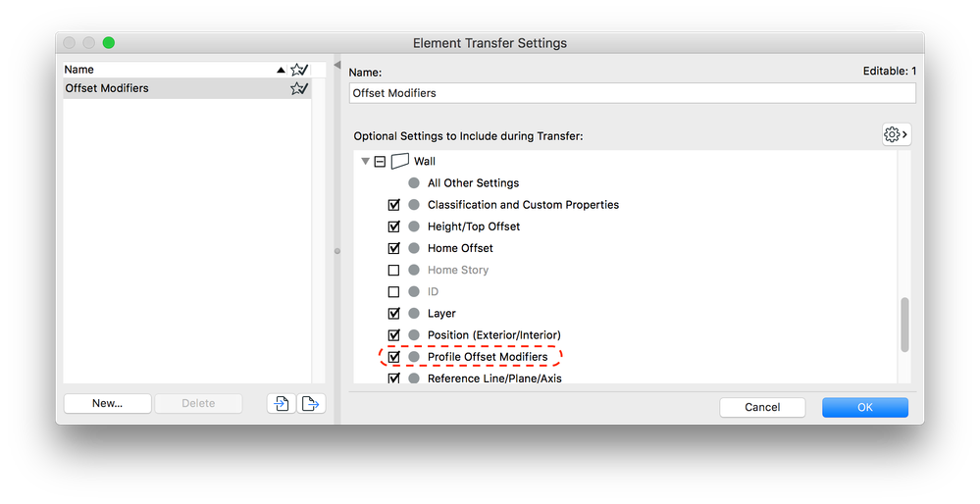Click the minus box beside Wall
980x504 pixels.
coord(381,161)
